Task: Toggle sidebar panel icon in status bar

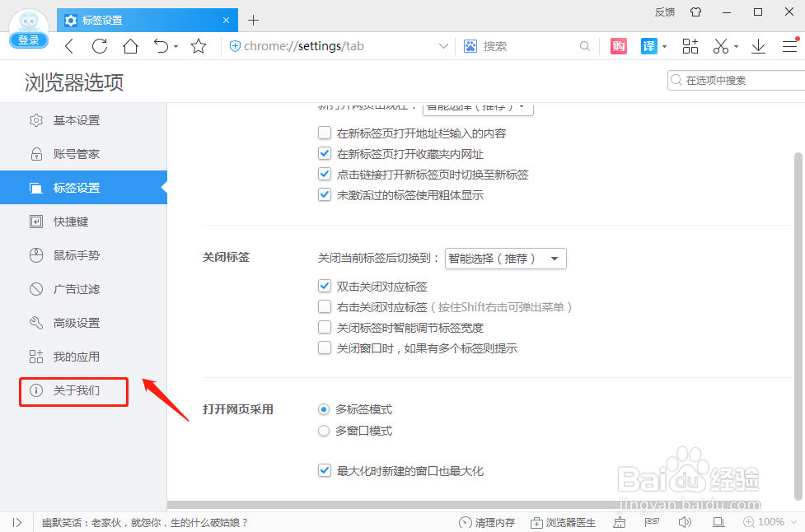Action: coord(17,522)
